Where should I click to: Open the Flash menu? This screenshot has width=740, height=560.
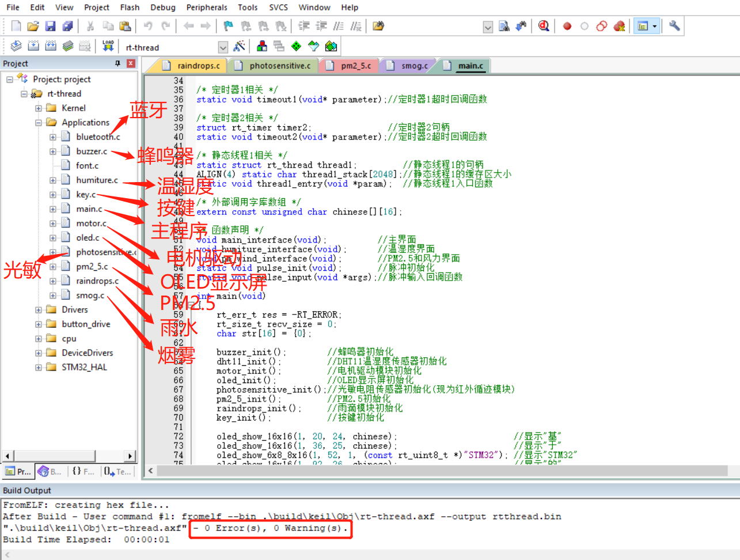130,7
